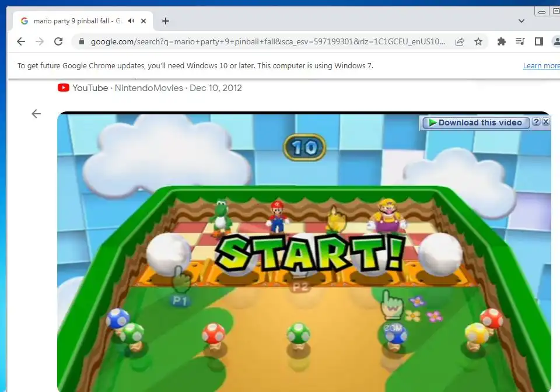Viewport: 560px width, 392px height.
Task: Mute the tab using the audio speaker icon
Action: click(x=131, y=21)
